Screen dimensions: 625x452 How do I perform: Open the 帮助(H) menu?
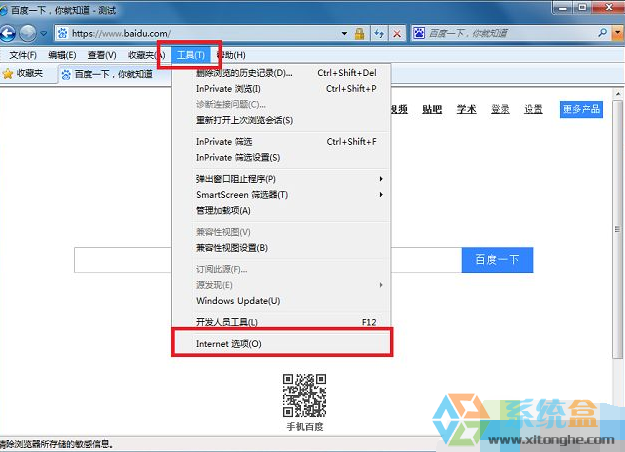coord(232,55)
